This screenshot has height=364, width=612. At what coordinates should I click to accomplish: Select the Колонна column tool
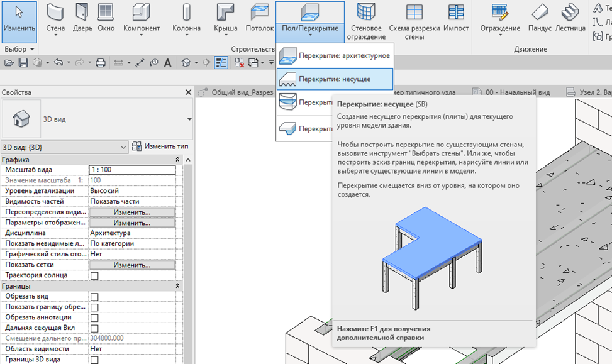187,18
